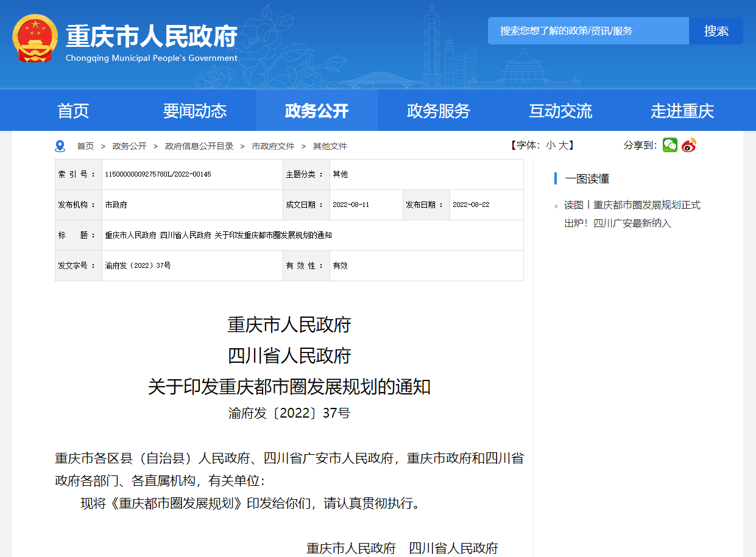Open 政府信息公开目录 breadcrumb link
The width and height of the screenshot is (756, 557).
coord(199,146)
